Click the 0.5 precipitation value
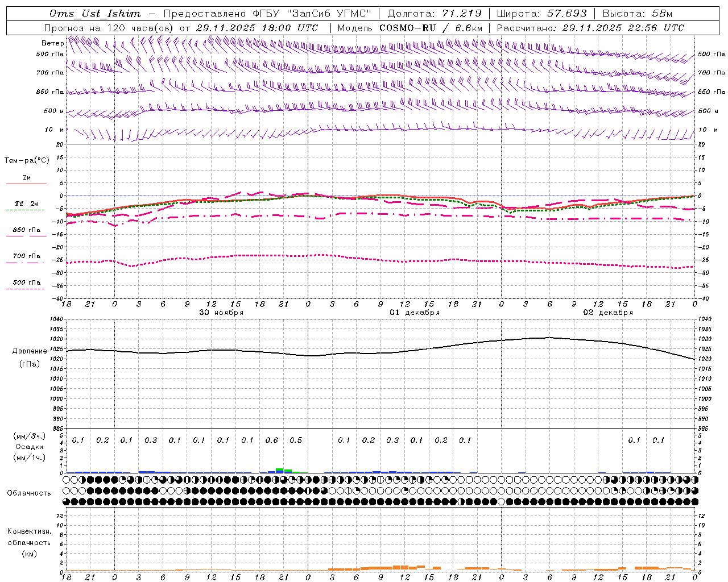Image resolution: width=728 pixels, height=582 pixels. point(296,440)
